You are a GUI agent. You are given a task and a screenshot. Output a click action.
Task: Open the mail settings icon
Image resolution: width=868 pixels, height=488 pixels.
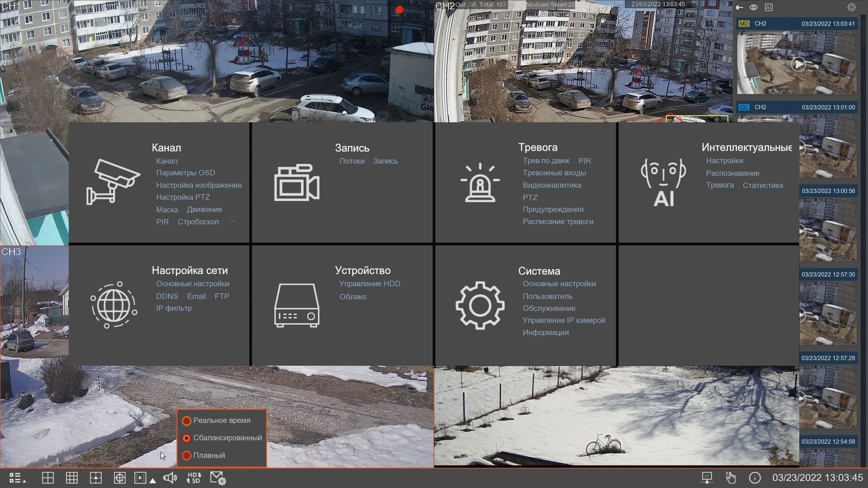click(x=217, y=478)
